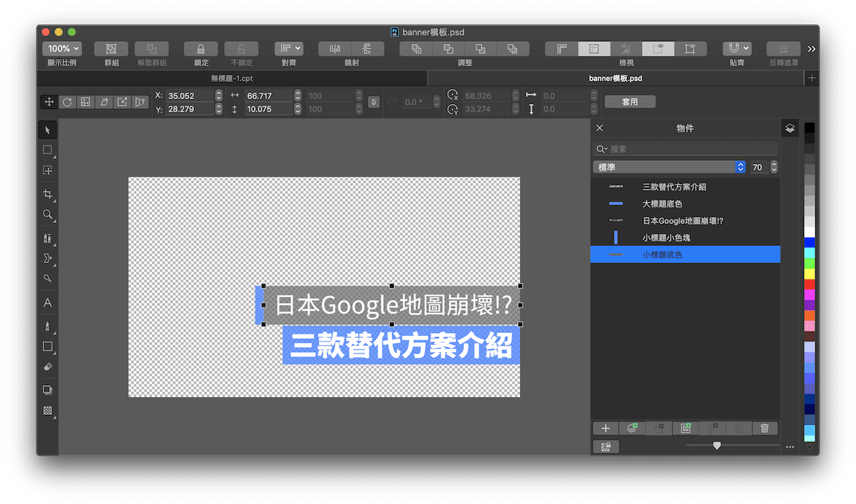
Task: Select the 小標題小色塊 object
Action: (685, 238)
